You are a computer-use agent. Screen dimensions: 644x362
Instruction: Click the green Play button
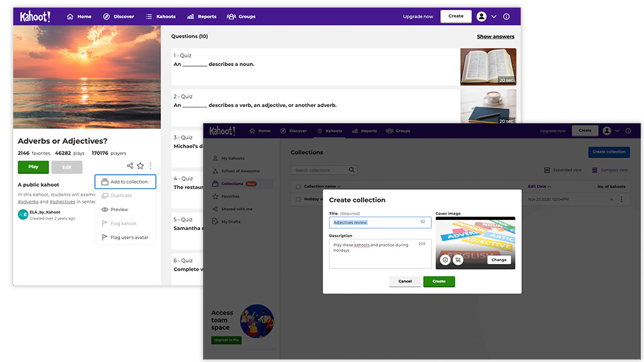point(33,167)
